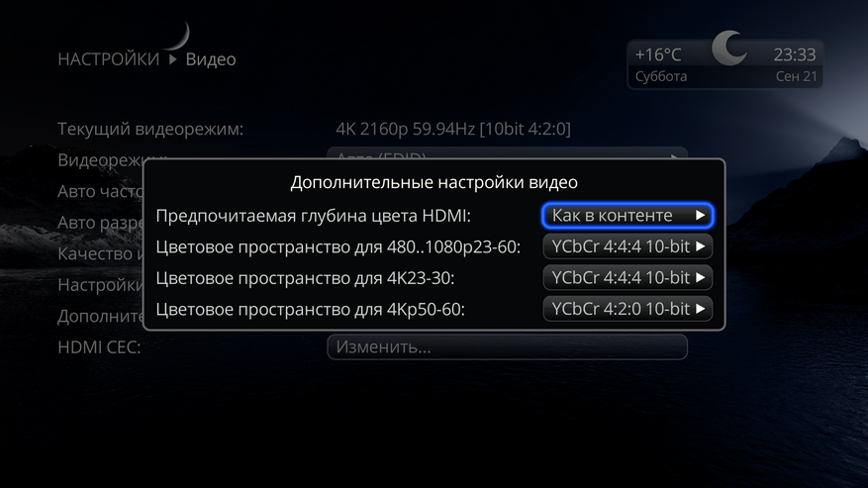Open color space dropdown for 4Kp50-60
The height and width of the screenshot is (488, 868).
627,309
